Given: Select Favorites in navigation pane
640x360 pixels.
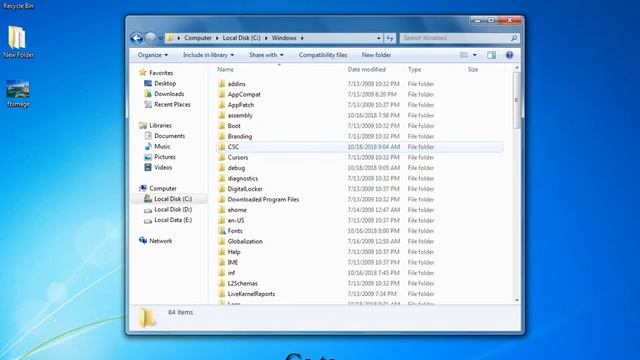Looking at the screenshot, I should coord(161,73).
